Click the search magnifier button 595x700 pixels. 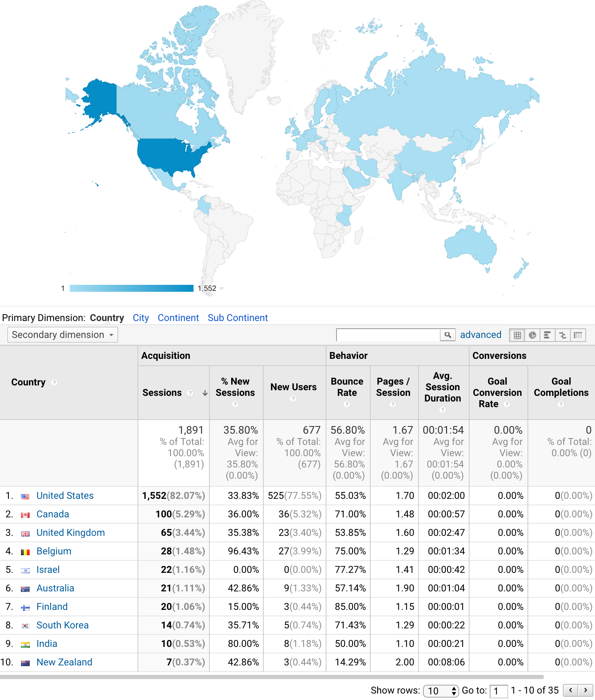click(447, 335)
